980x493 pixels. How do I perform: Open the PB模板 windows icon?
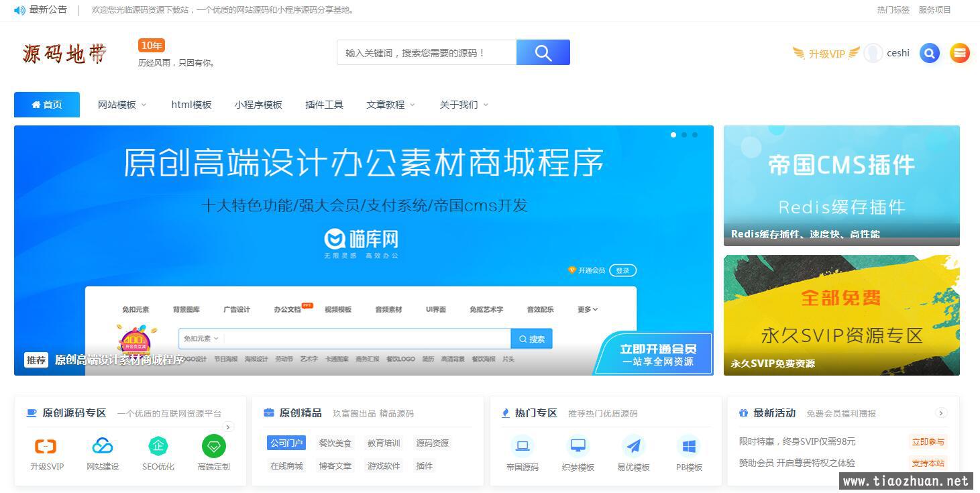[x=689, y=446]
